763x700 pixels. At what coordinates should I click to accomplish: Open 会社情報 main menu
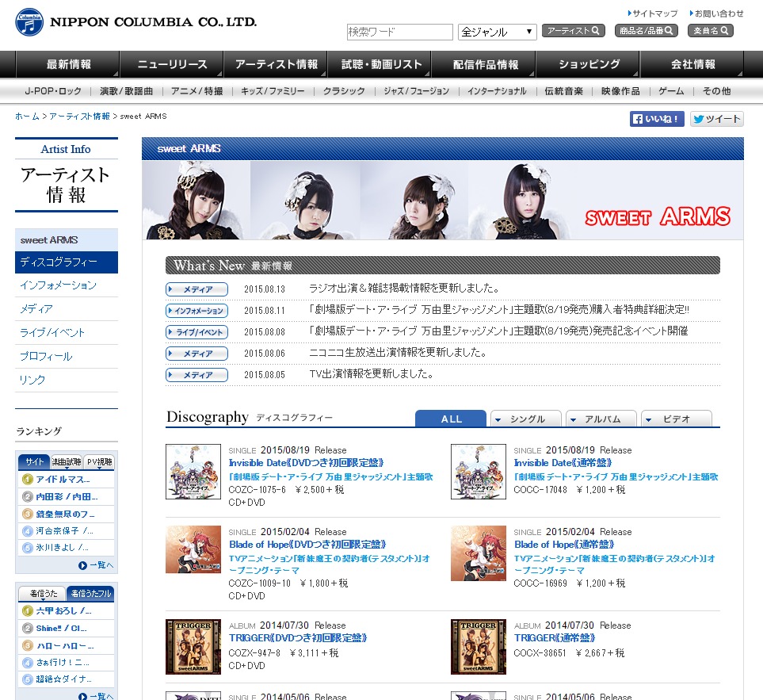[692, 64]
